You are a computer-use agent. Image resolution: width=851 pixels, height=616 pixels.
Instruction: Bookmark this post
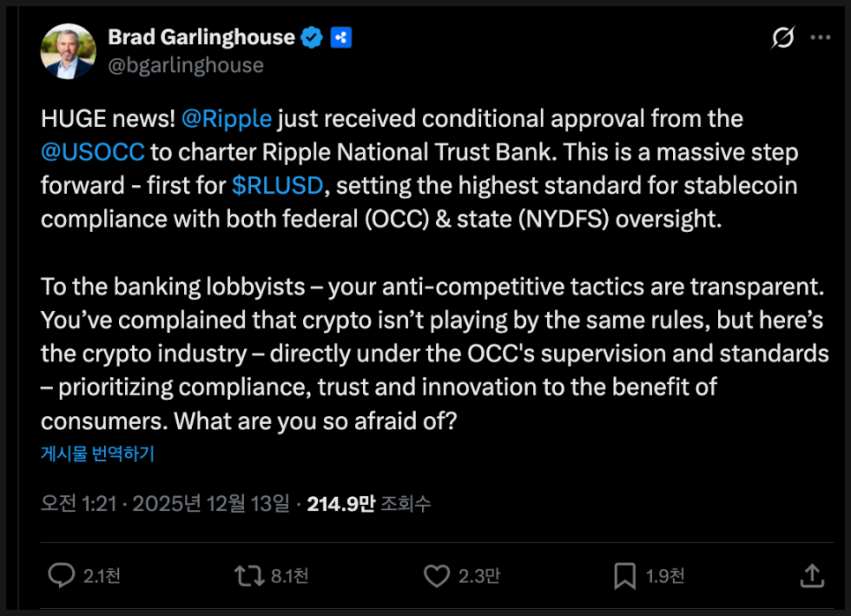click(x=625, y=575)
